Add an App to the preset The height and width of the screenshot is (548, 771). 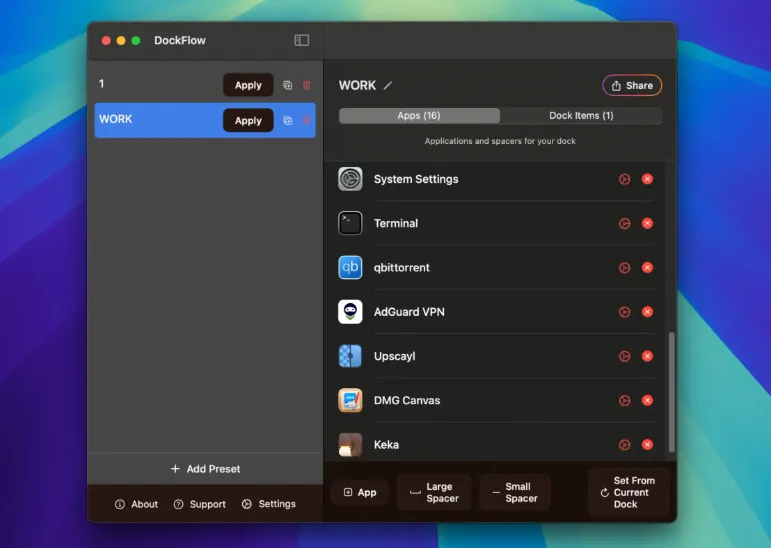[360, 492]
